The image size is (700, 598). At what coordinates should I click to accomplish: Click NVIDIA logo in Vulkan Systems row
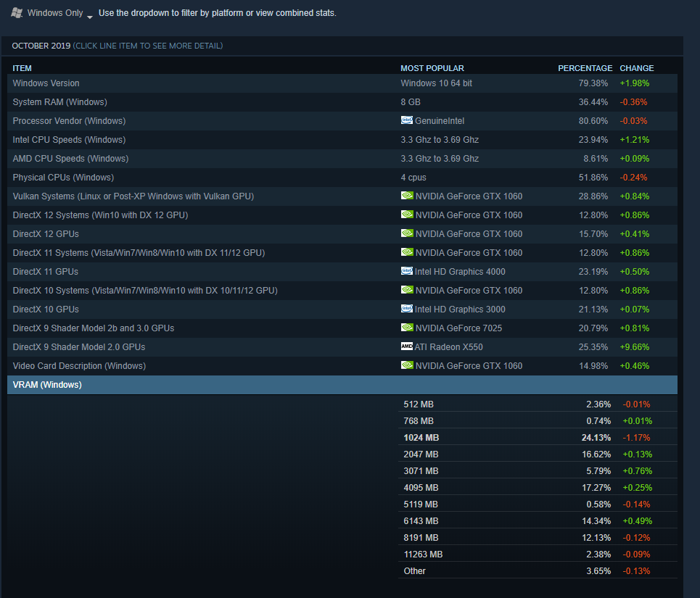pyautogui.click(x=407, y=195)
